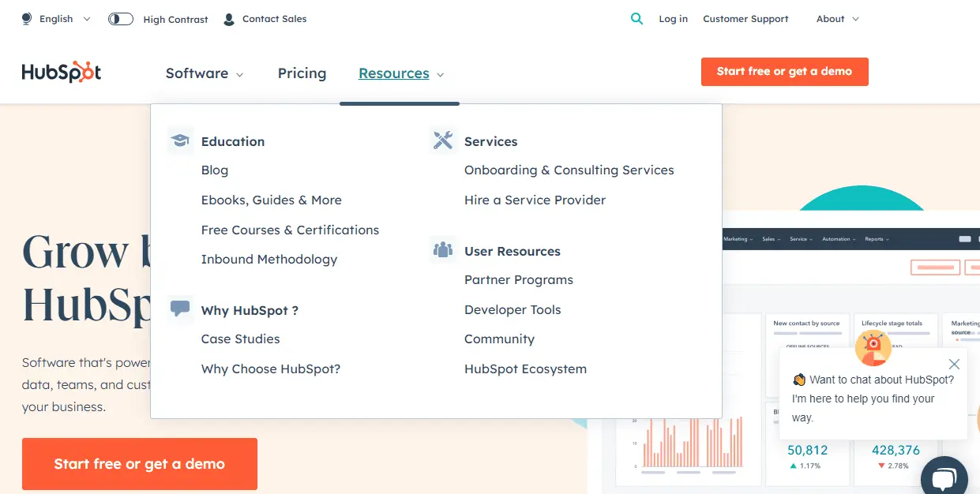Open the search magnifier icon
This screenshot has width=980, height=494.
click(636, 19)
